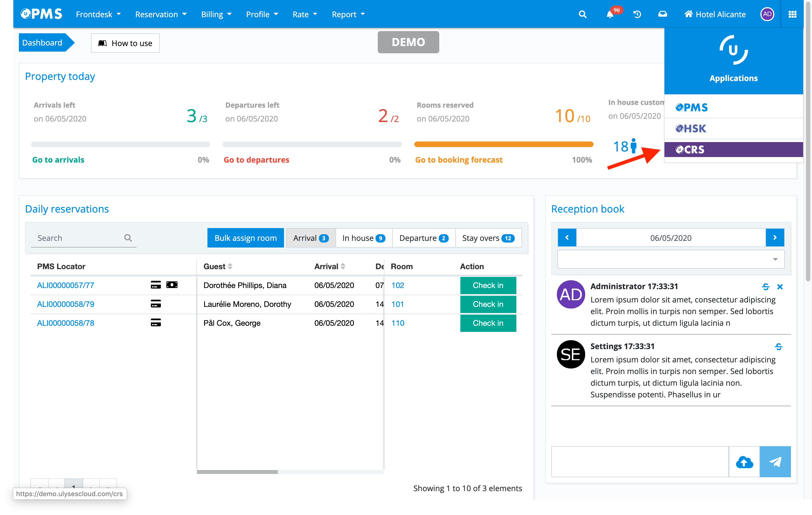Expand the Frontdesk dropdown menu
The image size is (812, 515).
coord(98,14)
